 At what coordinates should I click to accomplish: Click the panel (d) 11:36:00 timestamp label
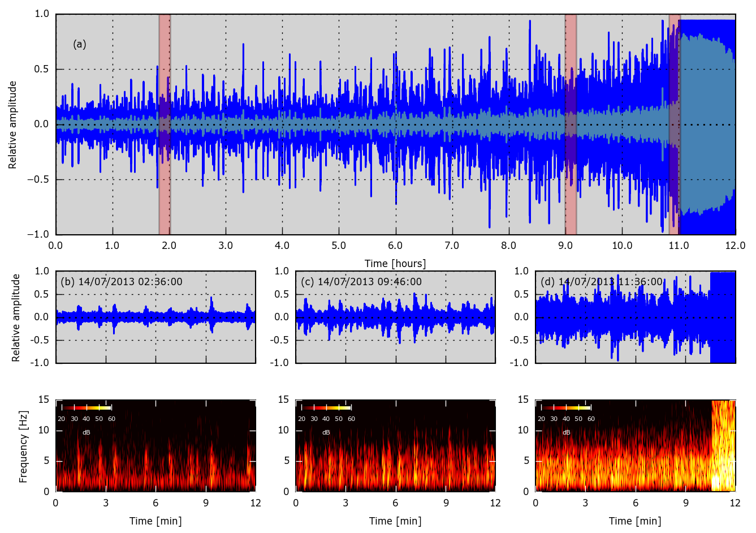pyautogui.click(x=601, y=282)
